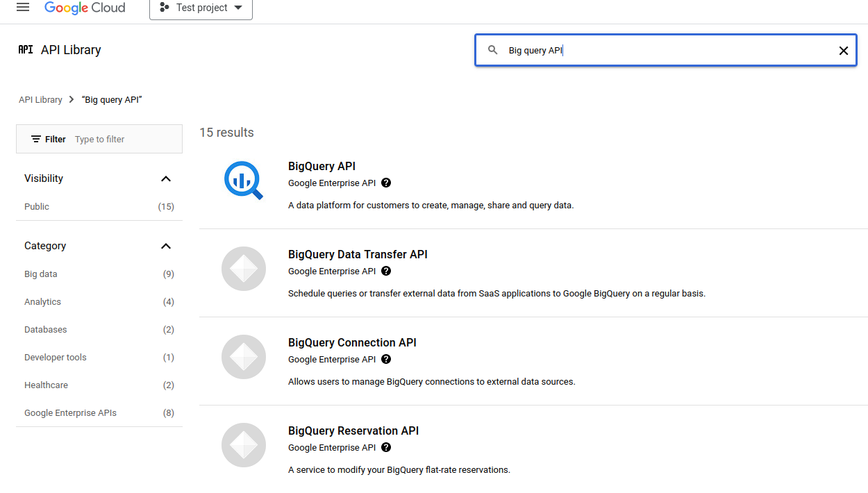Screen dimensions: 868x493
Task: Click the filter lines icon
Action: tap(36, 139)
